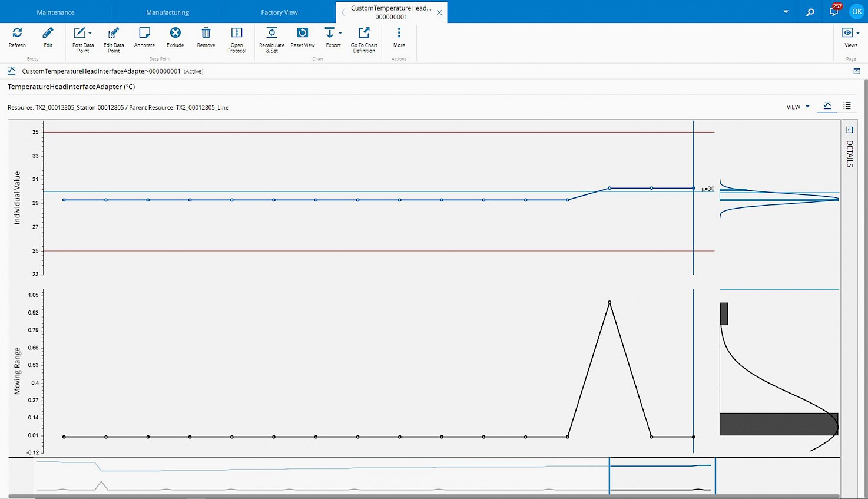Click the Open Protocol icon
868x499 pixels.
click(x=237, y=33)
